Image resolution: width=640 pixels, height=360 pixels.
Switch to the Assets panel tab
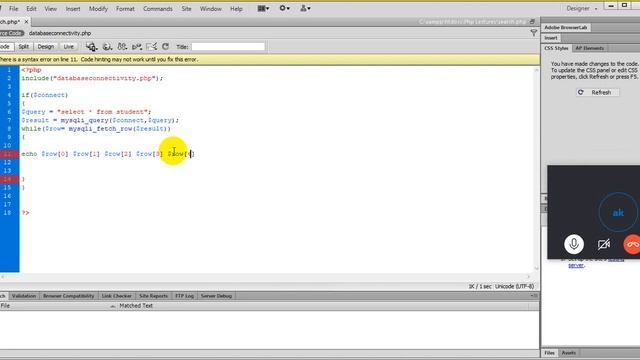tap(569, 353)
